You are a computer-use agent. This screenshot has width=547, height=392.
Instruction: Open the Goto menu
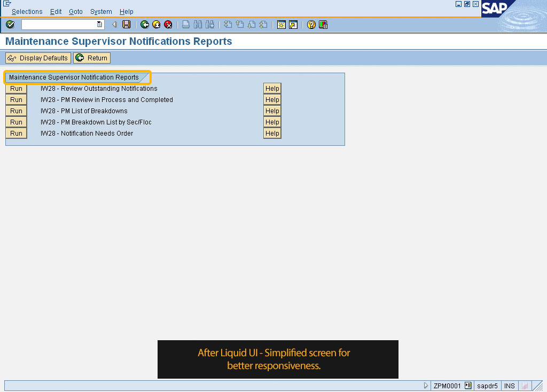tap(76, 12)
